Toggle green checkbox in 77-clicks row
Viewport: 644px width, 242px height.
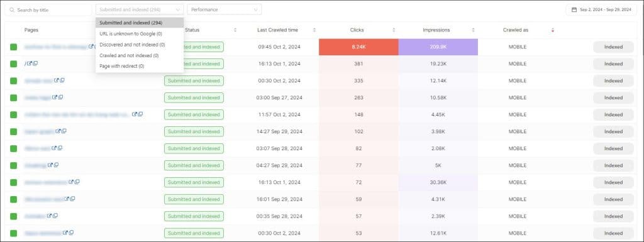[14, 165]
